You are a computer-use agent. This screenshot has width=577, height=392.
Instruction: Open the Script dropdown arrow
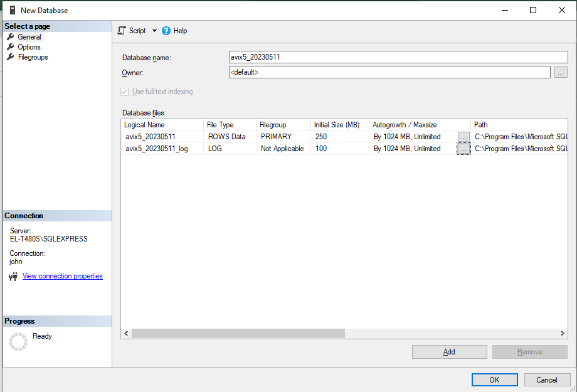[154, 31]
